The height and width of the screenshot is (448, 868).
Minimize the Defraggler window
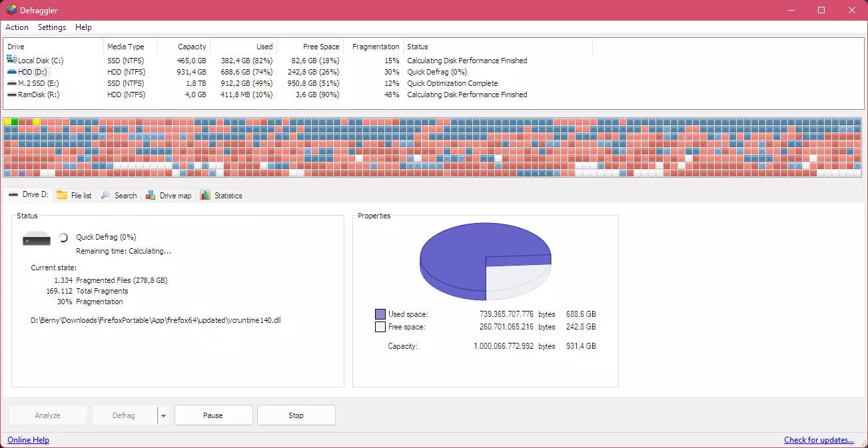791,10
